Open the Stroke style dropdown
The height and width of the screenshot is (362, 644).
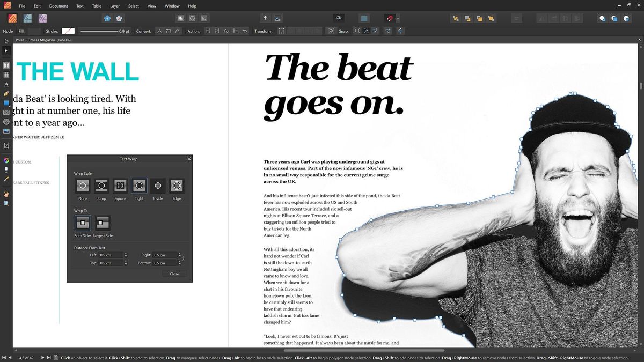pyautogui.click(x=68, y=31)
